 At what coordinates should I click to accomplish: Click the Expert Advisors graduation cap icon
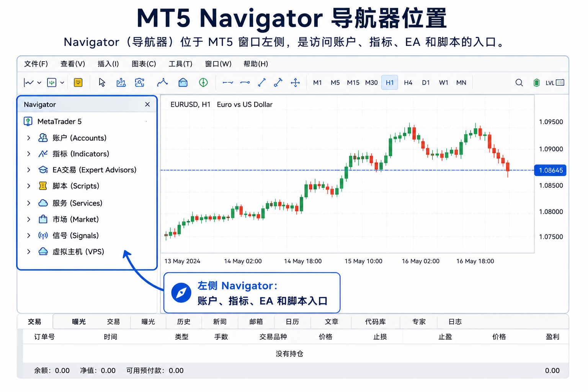[x=43, y=170]
